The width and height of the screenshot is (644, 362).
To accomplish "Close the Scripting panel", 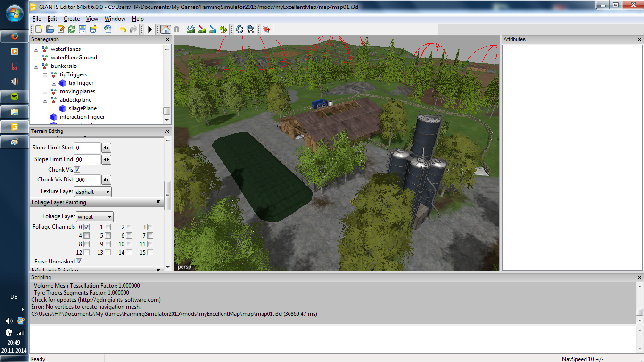I will pyautogui.click(x=640, y=278).
